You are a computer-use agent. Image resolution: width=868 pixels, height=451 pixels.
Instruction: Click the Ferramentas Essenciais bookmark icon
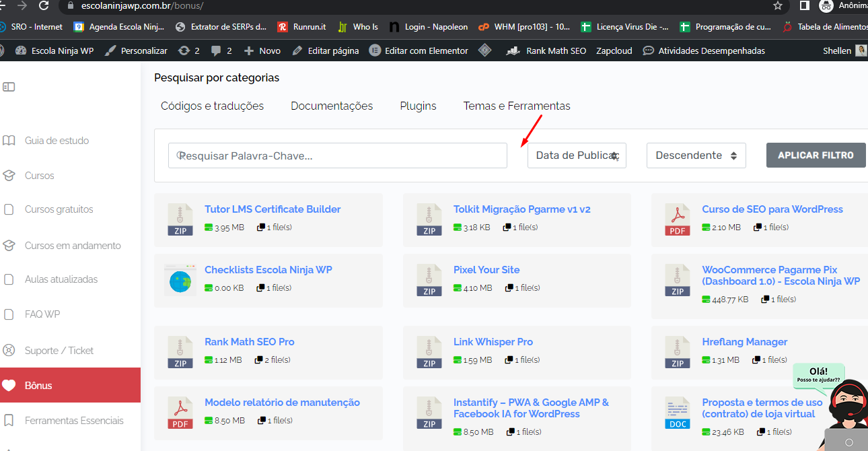(x=9, y=421)
